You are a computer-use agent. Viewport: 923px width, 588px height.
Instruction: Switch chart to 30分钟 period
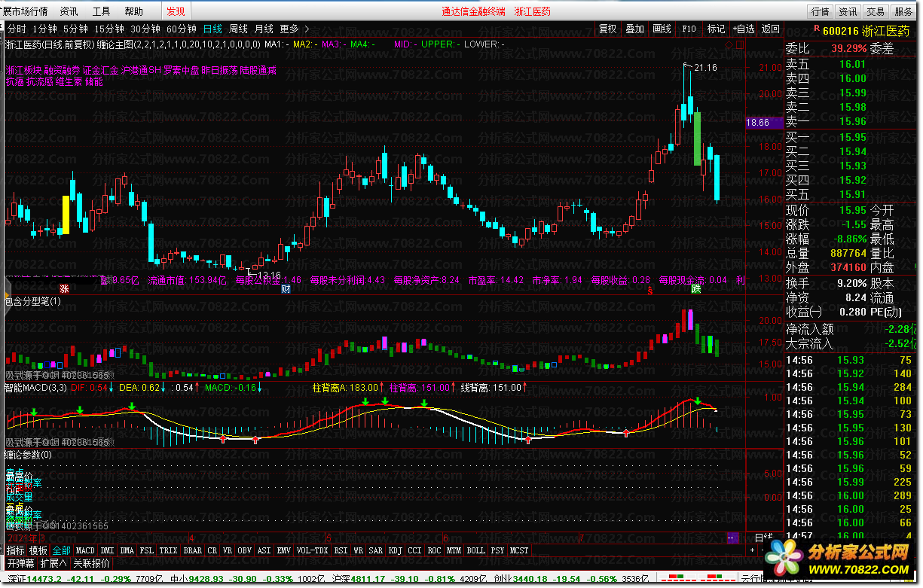pyautogui.click(x=145, y=29)
